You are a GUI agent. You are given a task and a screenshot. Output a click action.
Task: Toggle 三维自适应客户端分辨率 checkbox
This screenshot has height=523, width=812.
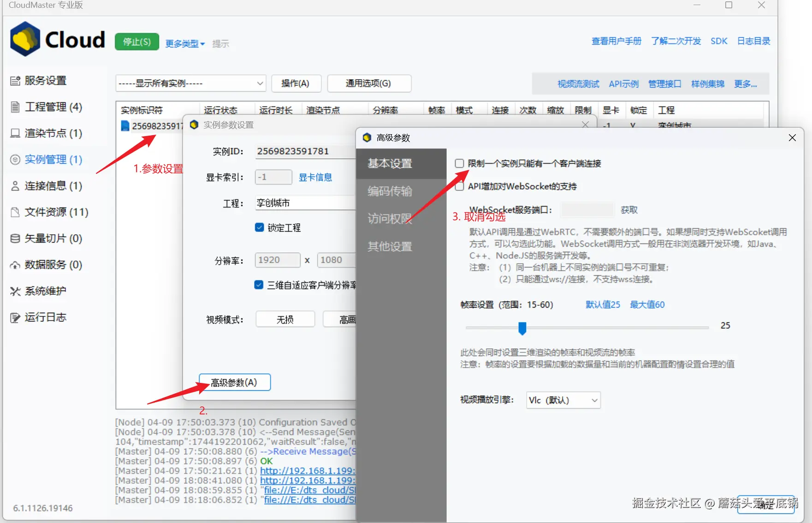click(x=259, y=285)
